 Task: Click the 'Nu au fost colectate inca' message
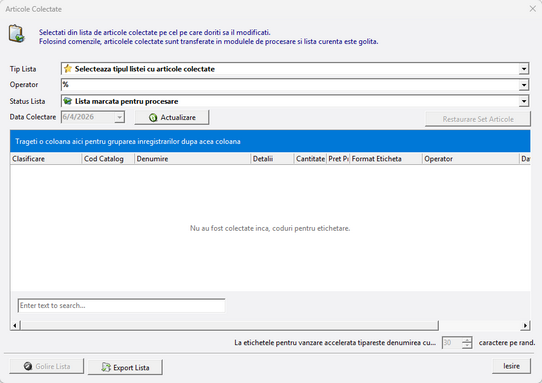coord(270,228)
